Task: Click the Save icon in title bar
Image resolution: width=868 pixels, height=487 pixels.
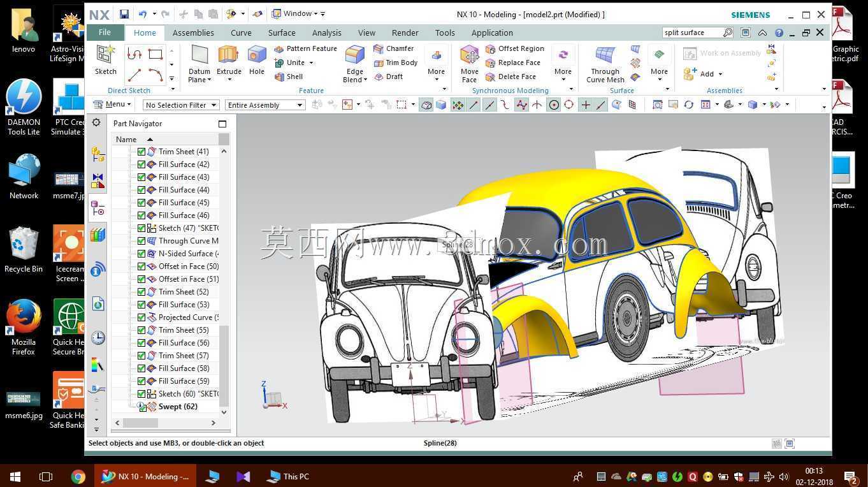Action: [124, 14]
